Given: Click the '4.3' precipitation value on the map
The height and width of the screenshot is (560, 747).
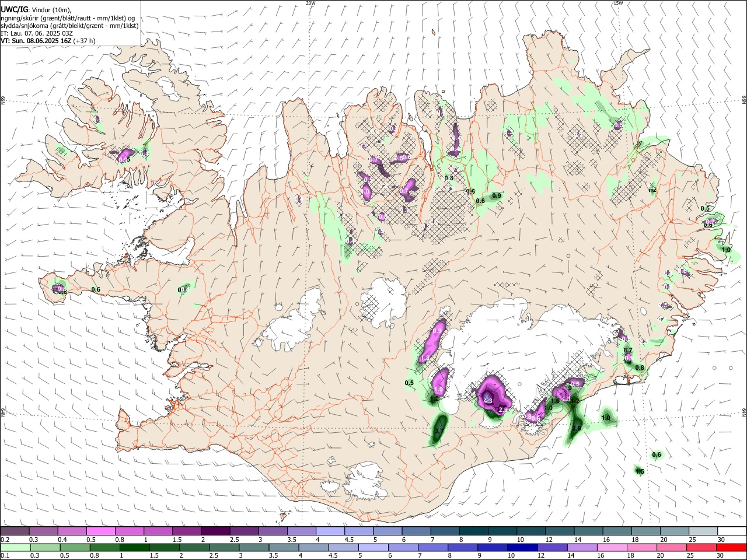Looking at the screenshot, I should click(488, 401).
